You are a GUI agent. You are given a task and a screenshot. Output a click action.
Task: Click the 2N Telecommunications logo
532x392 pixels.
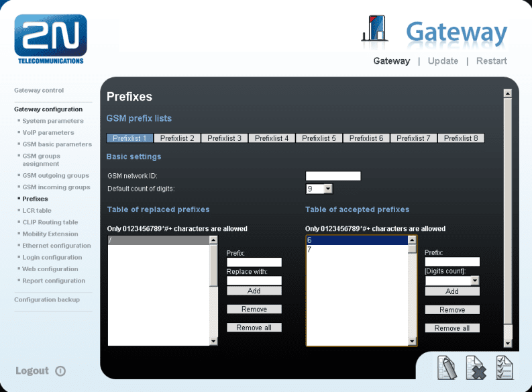coord(50,39)
